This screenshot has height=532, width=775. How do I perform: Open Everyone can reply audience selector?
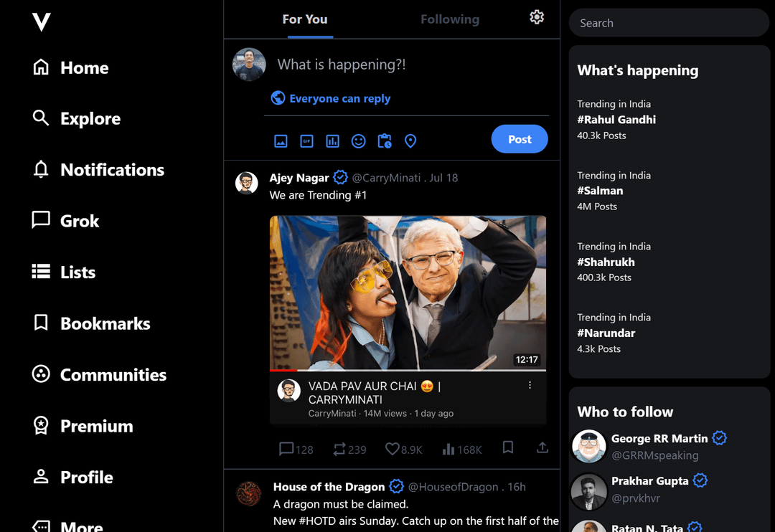(331, 99)
